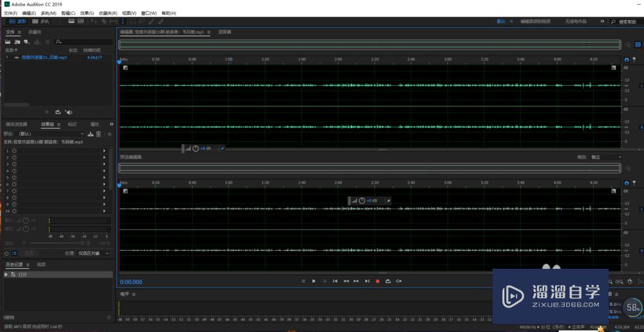The image size is (644, 332).
Task: Click the red Record button
Action: tap(377, 281)
